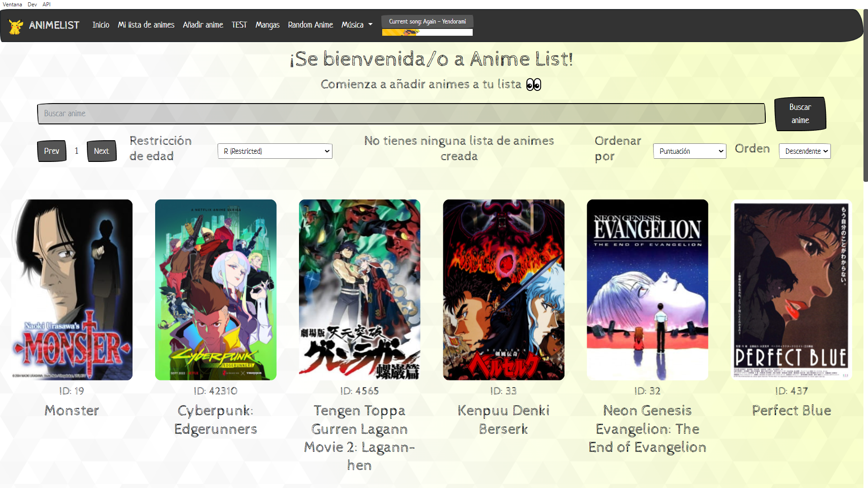Screen dimensions: 868x488
Task: Go to the Inicio nav item
Action: tap(101, 25)
